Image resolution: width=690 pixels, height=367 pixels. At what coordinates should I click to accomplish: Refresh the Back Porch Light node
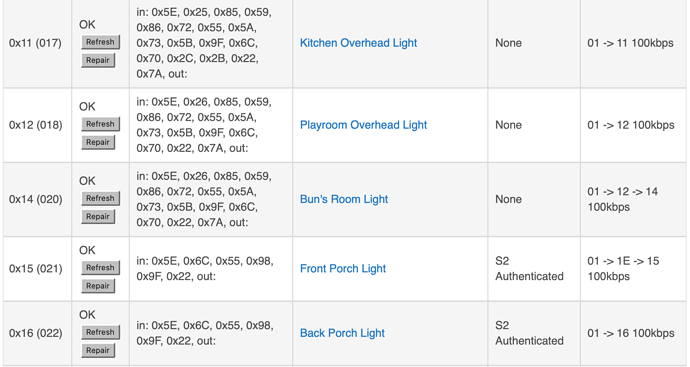click(x=100, y=332)
